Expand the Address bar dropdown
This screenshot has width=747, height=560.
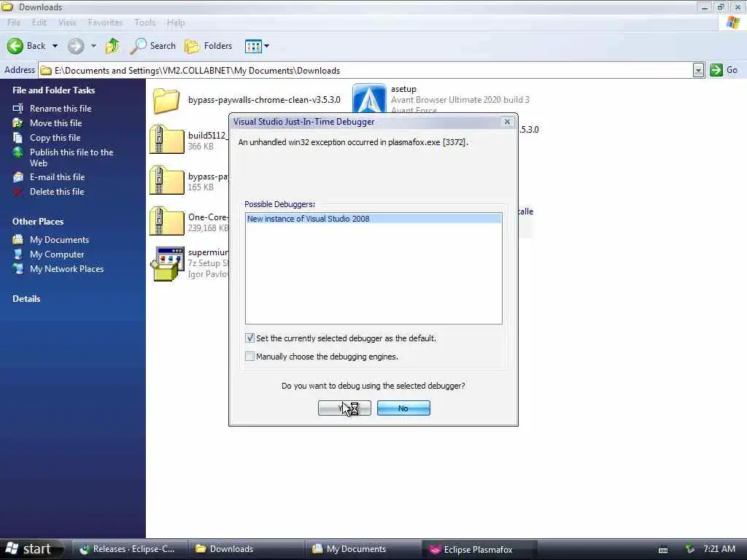(x=698, y=71)
